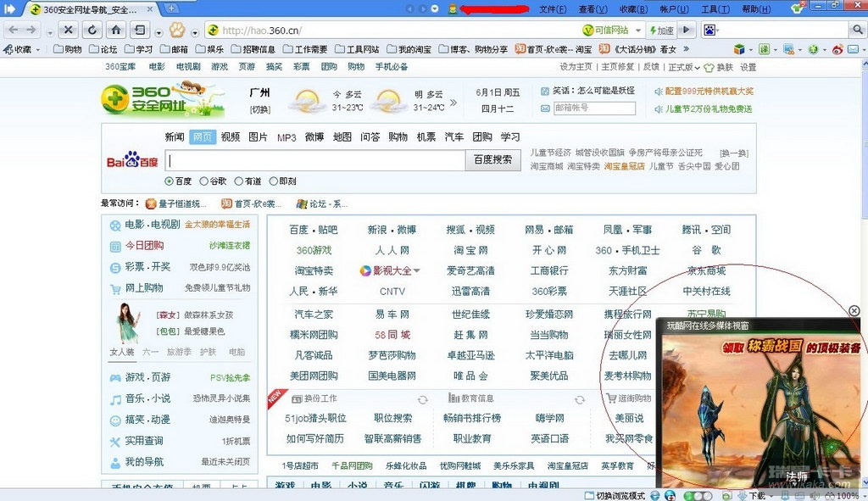Select the 百度 radio button
This screenshot has height=501, width=868.
tap(170, 181)
